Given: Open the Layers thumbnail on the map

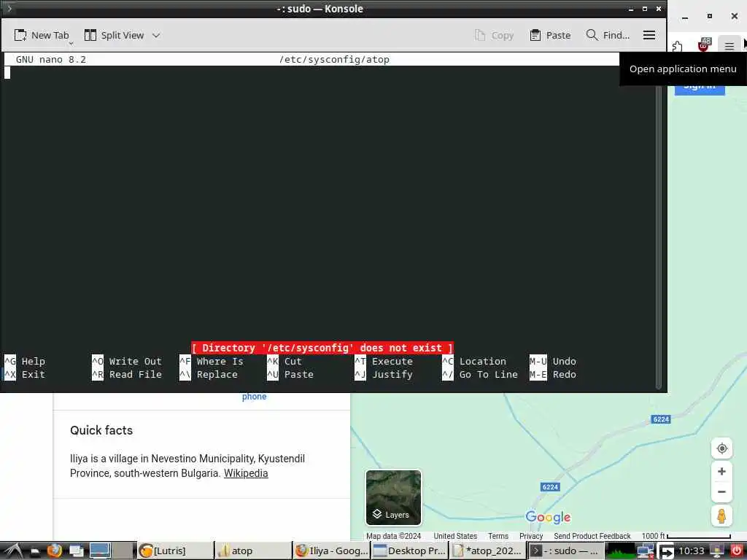Looking at the screenshot, I should point(393,497).
